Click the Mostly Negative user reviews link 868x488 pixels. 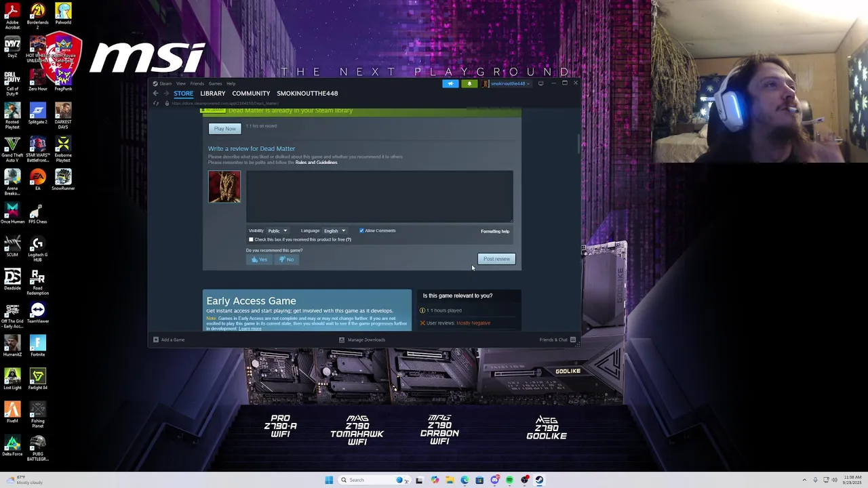coord(473,323)
